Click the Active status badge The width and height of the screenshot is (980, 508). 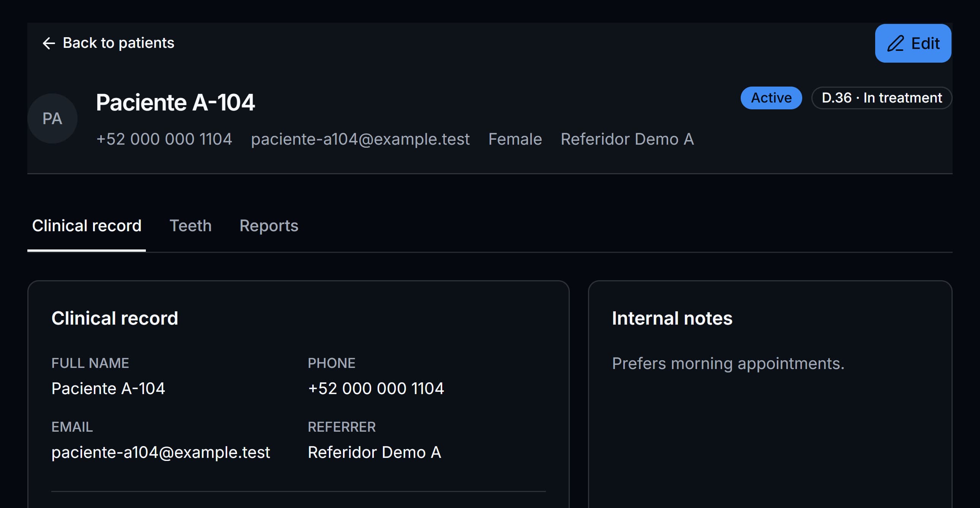[771, 98]
